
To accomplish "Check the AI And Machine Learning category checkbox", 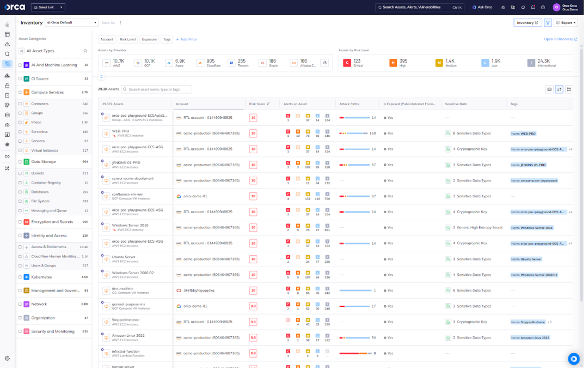I will pyautogui.click(x=20, y=64).
